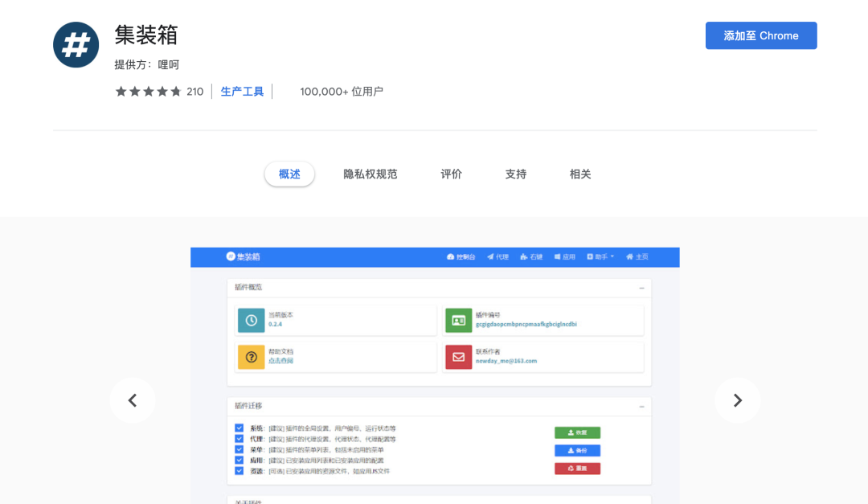Show next screenshot with right arrow
The height and width of the screenshot is (504, 868).
(x=737, y=400)
